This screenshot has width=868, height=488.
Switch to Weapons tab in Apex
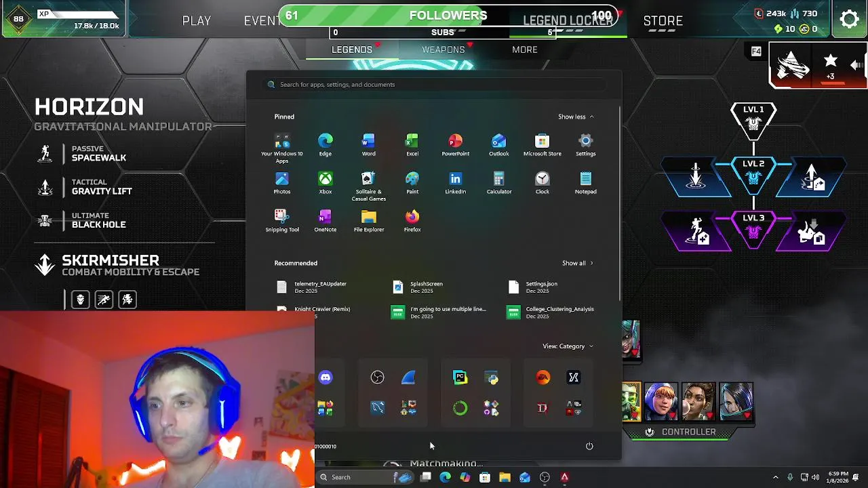443,49
